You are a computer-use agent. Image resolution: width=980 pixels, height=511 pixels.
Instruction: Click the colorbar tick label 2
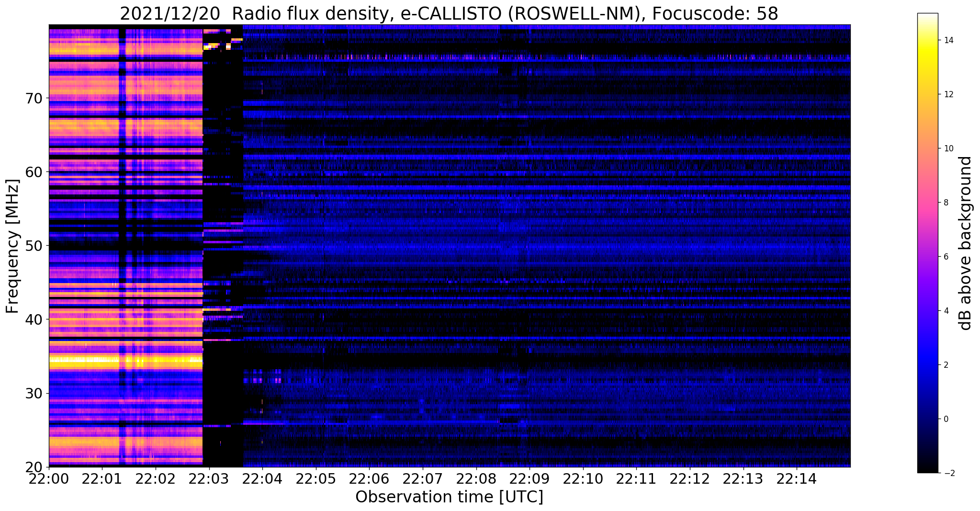946,365
